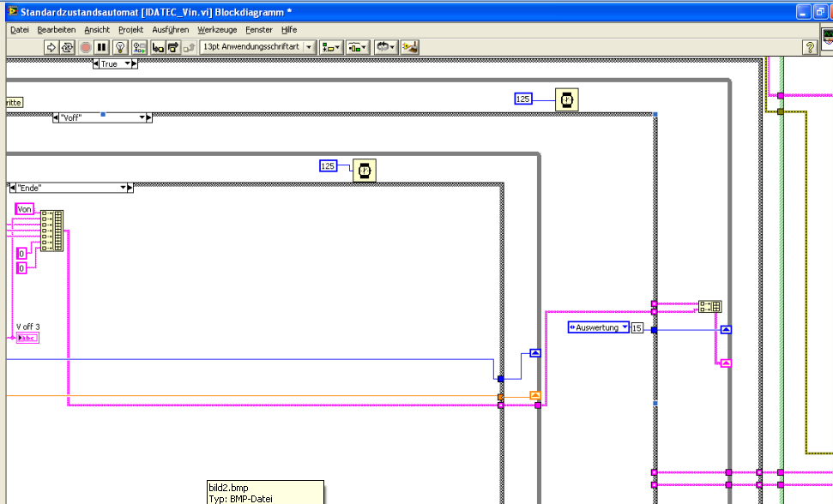Select the orange shift register
This screenshot has width=833, height=504.
[535, 396]
